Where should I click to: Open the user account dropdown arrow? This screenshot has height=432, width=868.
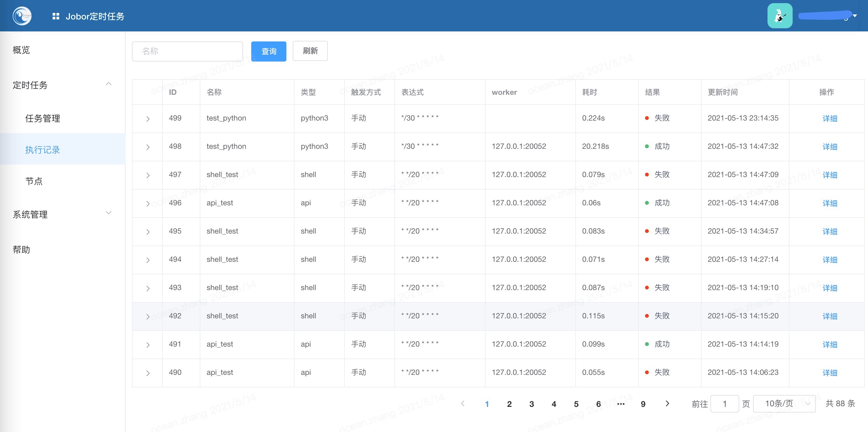pyautogui.click(x=854, y=16)
